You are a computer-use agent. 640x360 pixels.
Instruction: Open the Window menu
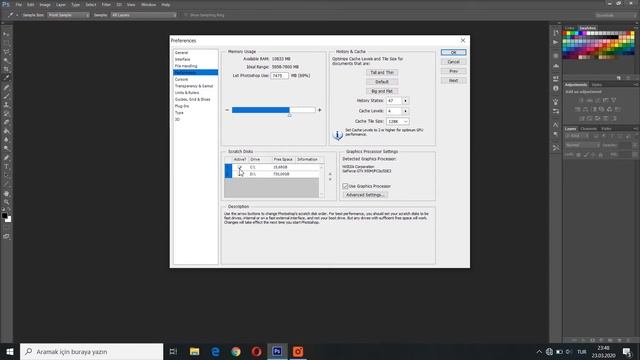coord(148,4)
